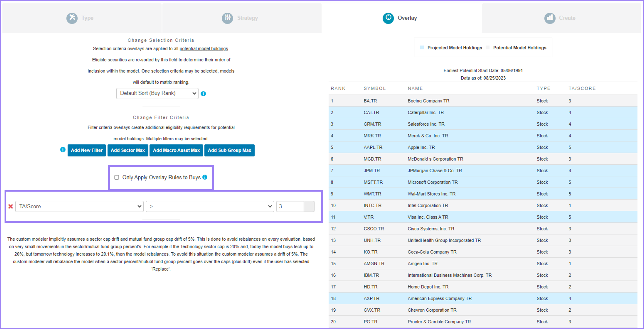Select the CSCO.TR symbol cell
644x329 pixels.
coord(374,229)
